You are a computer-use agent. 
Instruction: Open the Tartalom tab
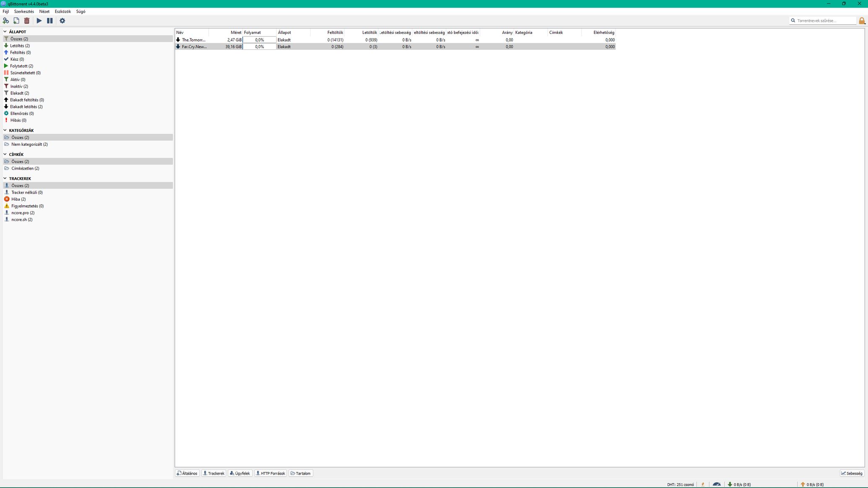click(x=301, y=473)
